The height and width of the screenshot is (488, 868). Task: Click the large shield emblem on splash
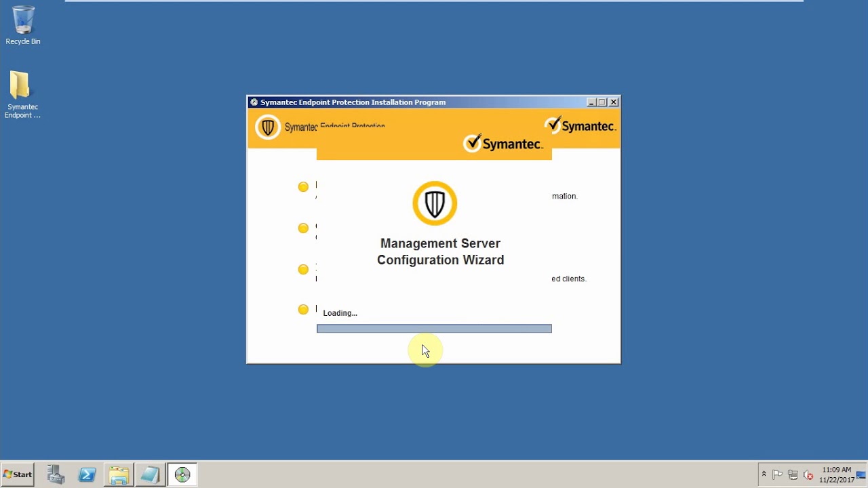pyautogui.click(x=435, y=203)
